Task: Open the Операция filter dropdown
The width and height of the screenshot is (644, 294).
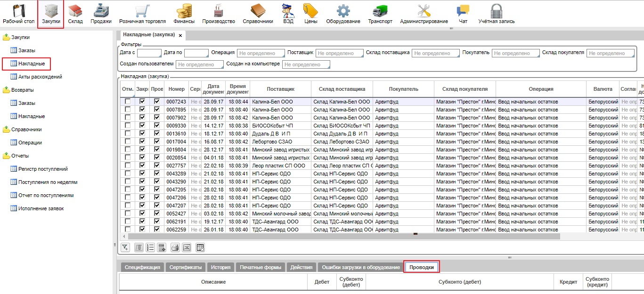Action: pyautogui.click(x=261, y=54)
